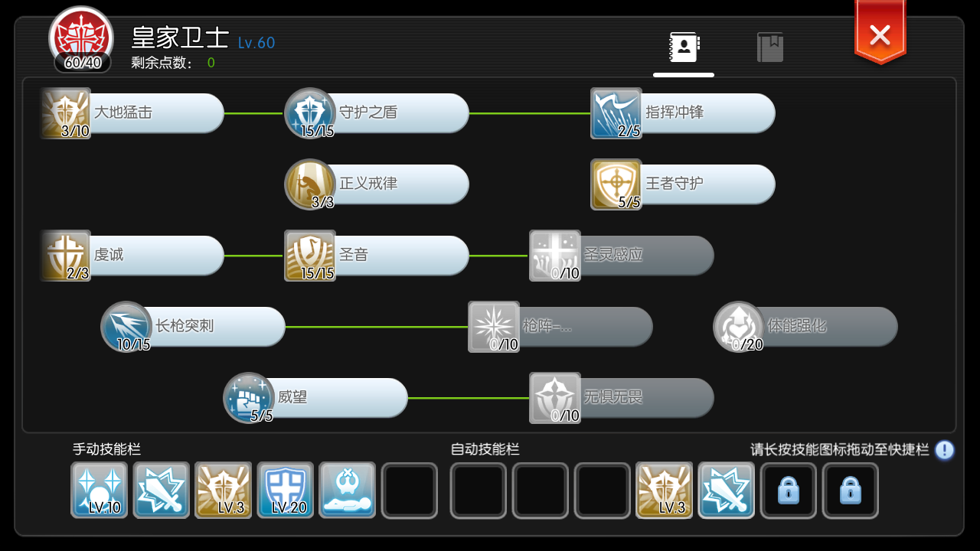The height and width of the screenshot is (551, 980).
Task: Tap the 长枪突刺 spear skill icon
Action: [x=126, y=327]
